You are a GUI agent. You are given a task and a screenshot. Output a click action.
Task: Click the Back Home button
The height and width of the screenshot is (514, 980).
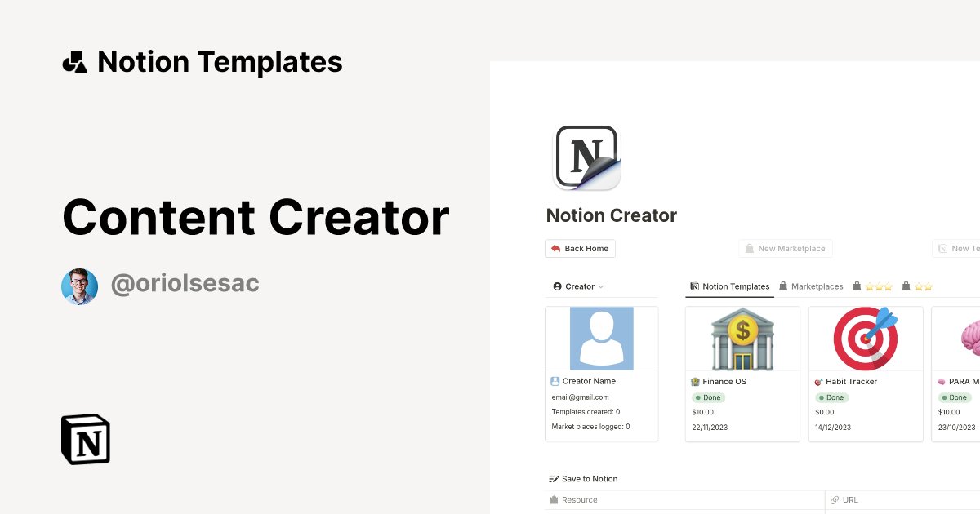(x=580, y=248)
